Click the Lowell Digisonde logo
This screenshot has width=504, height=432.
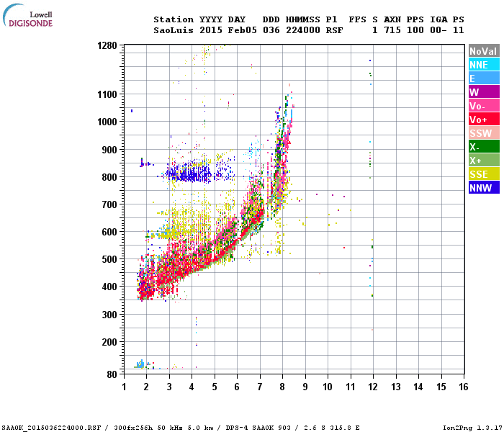[27, 15]
